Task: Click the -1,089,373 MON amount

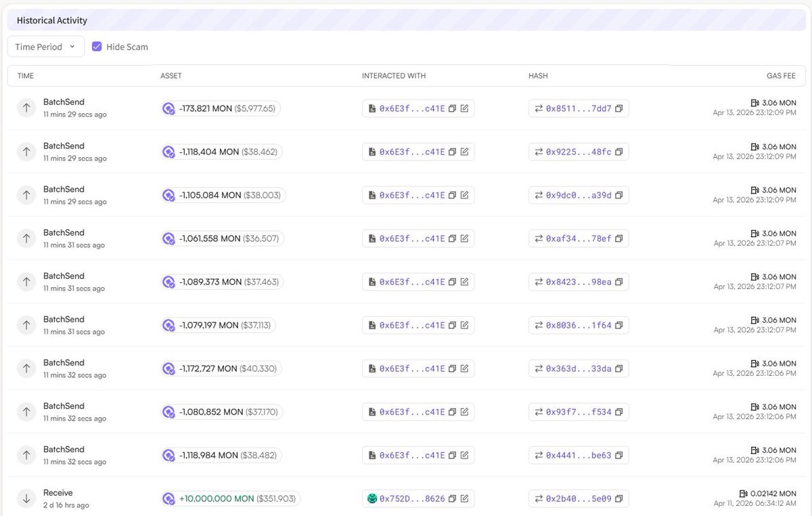Action: (210, 282)
